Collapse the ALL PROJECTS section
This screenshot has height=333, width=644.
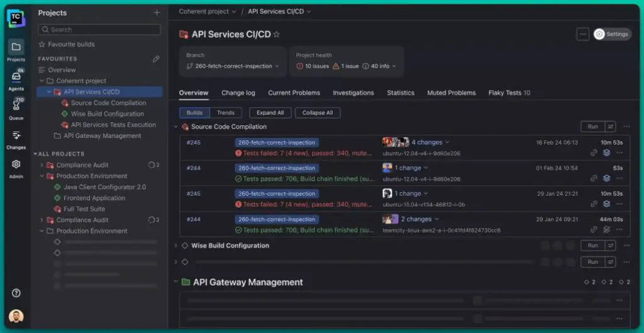coord(35,154)
